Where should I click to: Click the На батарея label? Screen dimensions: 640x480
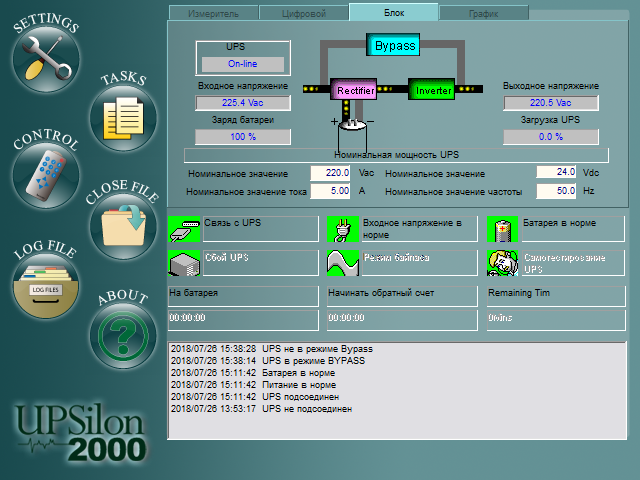pyautogui.click(x=243, y=296)
